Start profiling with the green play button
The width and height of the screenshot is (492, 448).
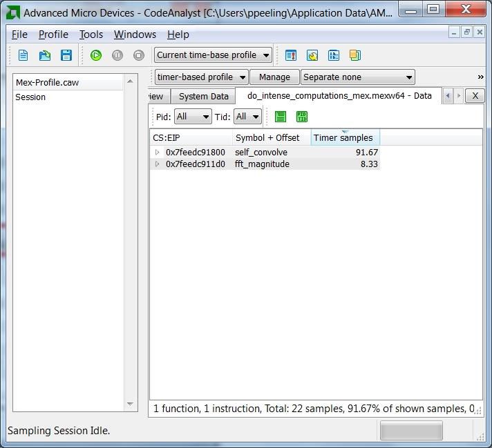point(96,55)
